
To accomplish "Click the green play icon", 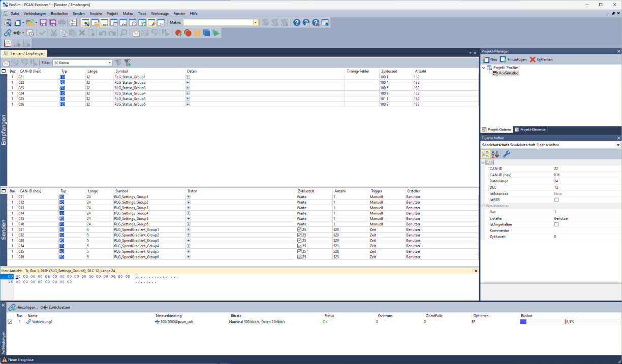I will coord(216,33).
